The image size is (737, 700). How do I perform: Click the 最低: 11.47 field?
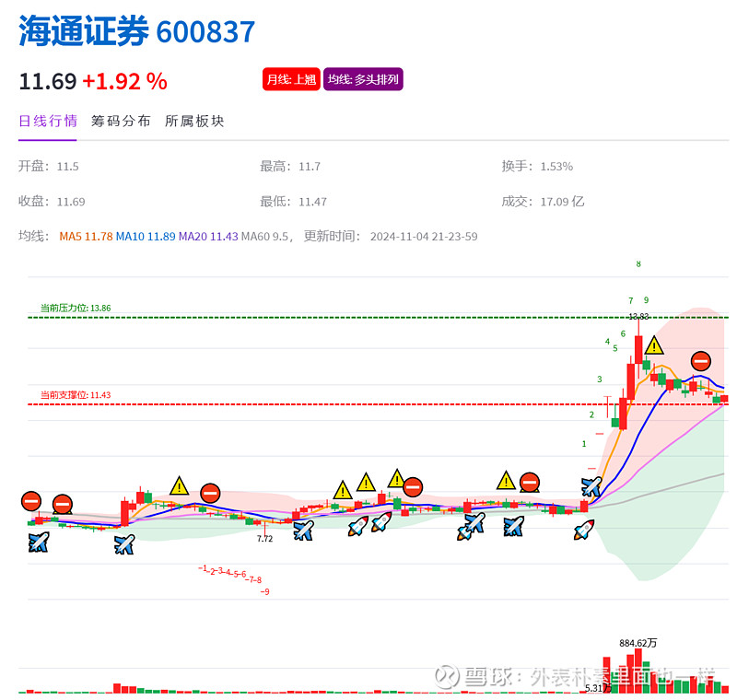pos(293,202)
